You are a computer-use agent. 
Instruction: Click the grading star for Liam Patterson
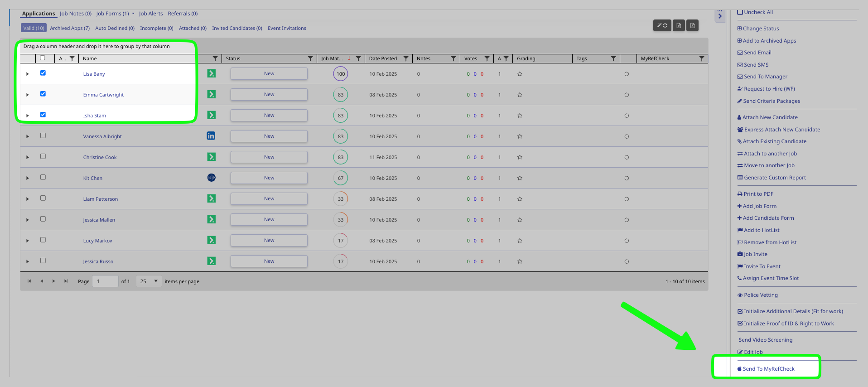click(x=520, y=199)
